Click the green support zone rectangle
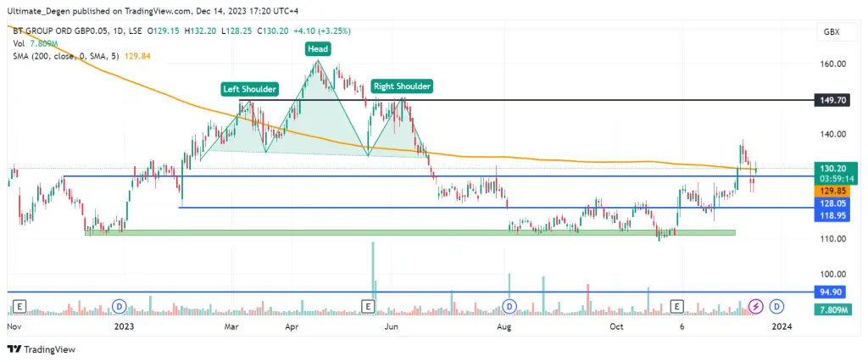Viewport: 868px width, 362px height. pyautogui.click(x=410, y=232)
